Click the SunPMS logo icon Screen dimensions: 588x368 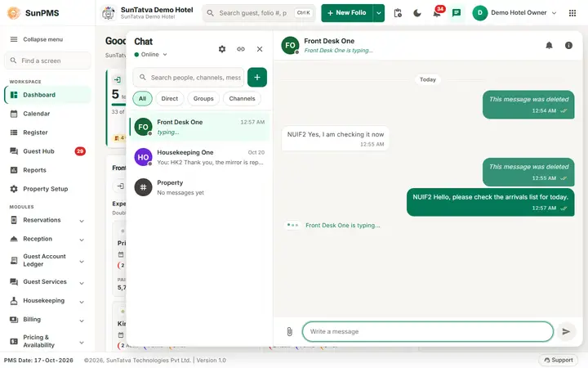coord(14,13)
